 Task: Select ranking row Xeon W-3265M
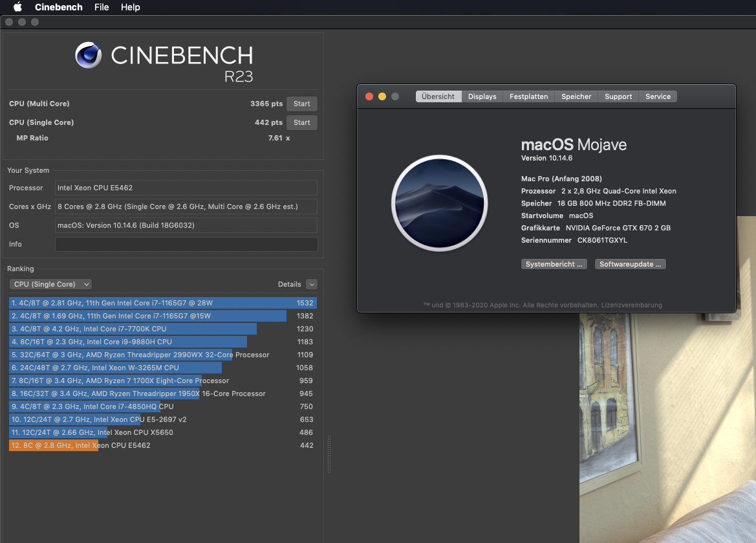[162, 368]
